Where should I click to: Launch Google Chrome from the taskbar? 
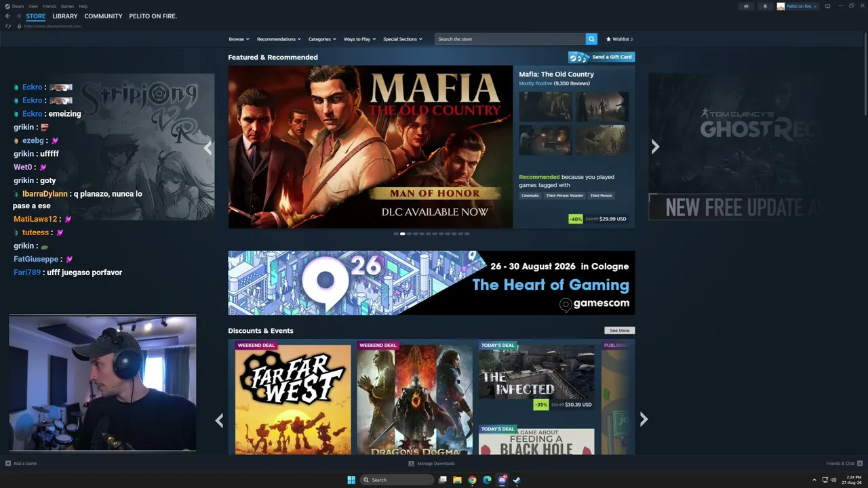[x=472, y=480]
